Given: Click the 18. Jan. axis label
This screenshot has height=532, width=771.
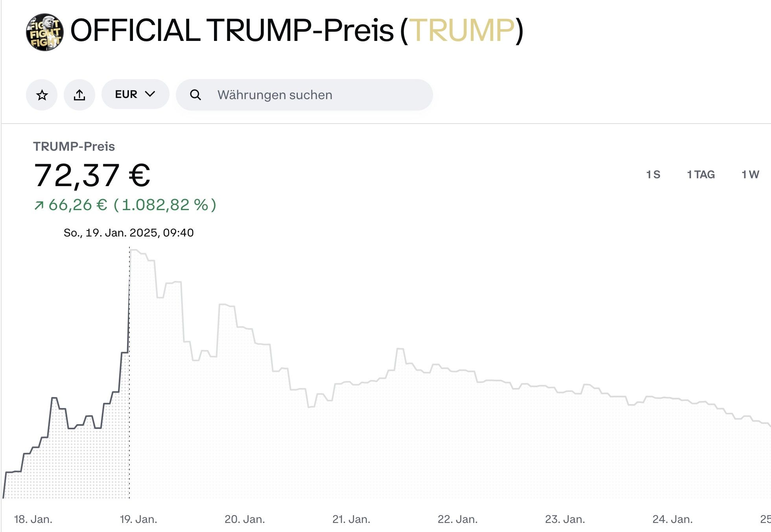Looking at the screenshot, I should [x=33, y=519].
